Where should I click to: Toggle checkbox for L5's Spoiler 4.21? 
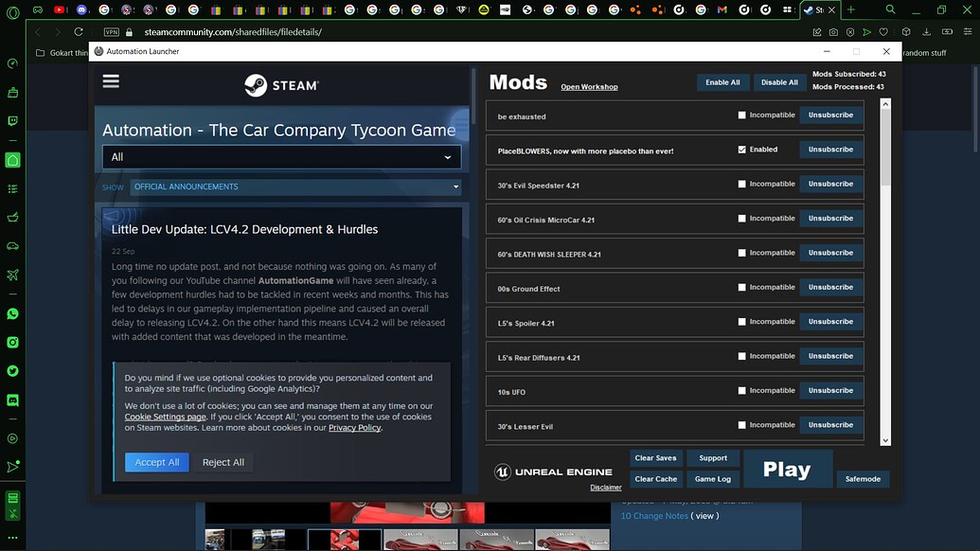pyautogui.click(x=742, y=322)
